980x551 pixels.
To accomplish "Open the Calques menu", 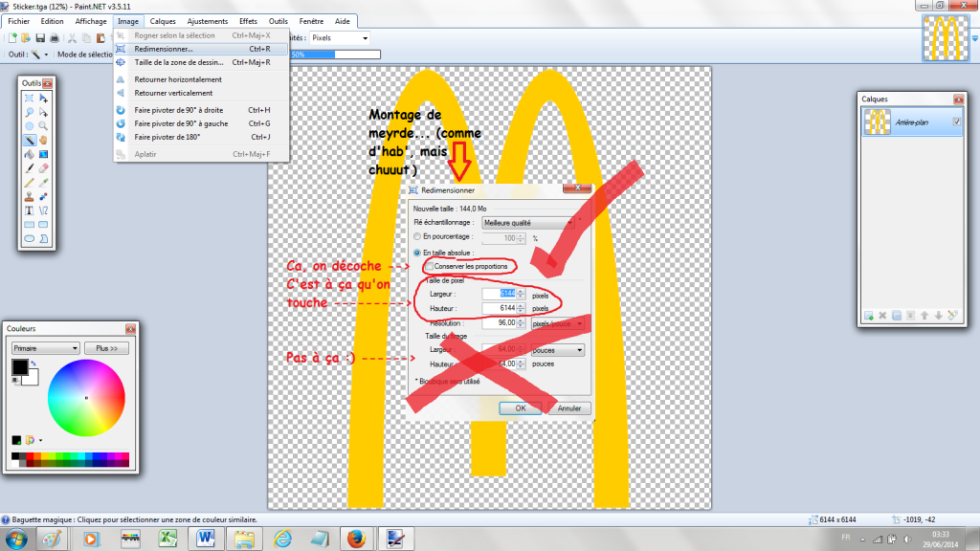I will tap(163, 21).
